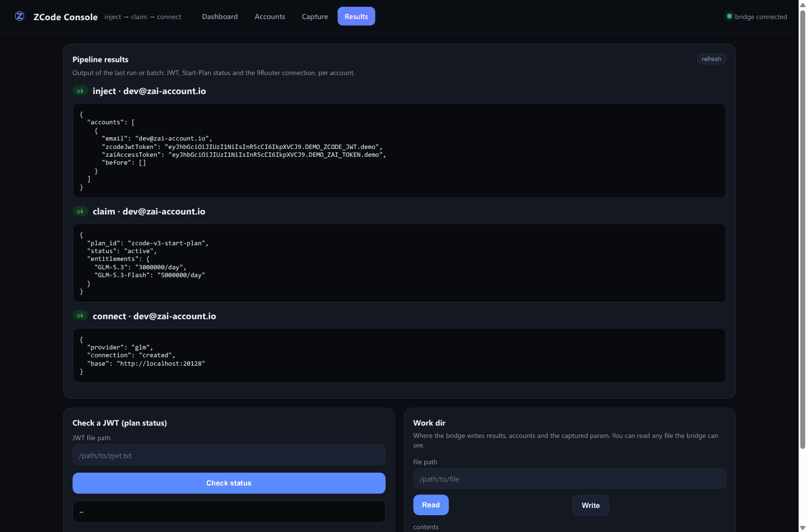Click the ok badge beside claim
This screenshot has height=532, width=807.
[80, 211]
